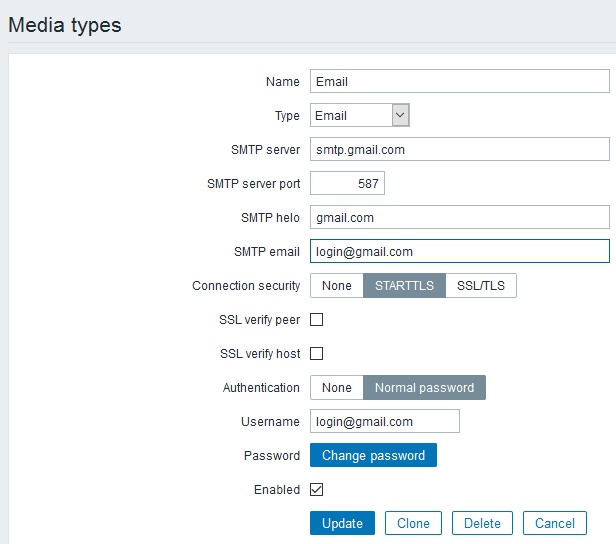The image size is (616, 544).
Task: Click the Username text field
Action: (x=384, y=422)
